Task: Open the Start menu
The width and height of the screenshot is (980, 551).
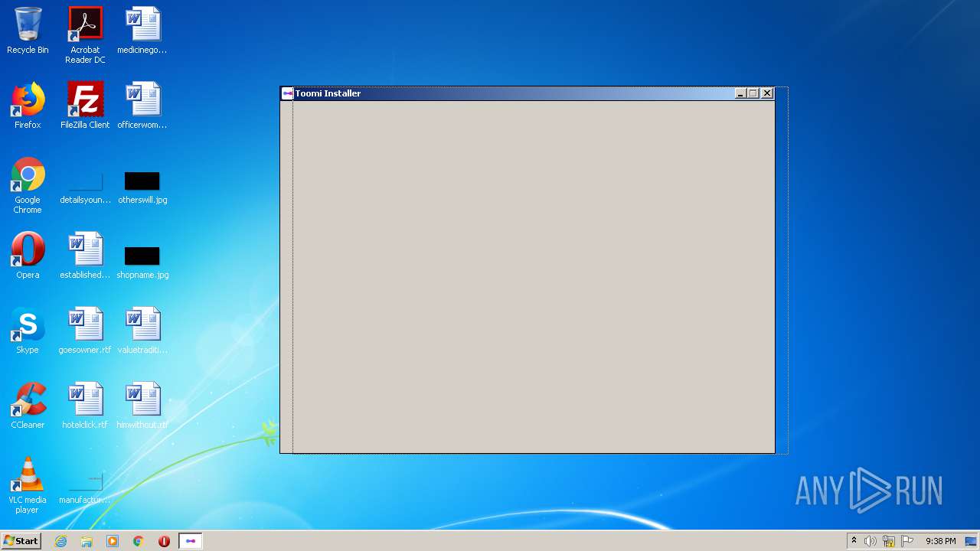Action: 21,541
